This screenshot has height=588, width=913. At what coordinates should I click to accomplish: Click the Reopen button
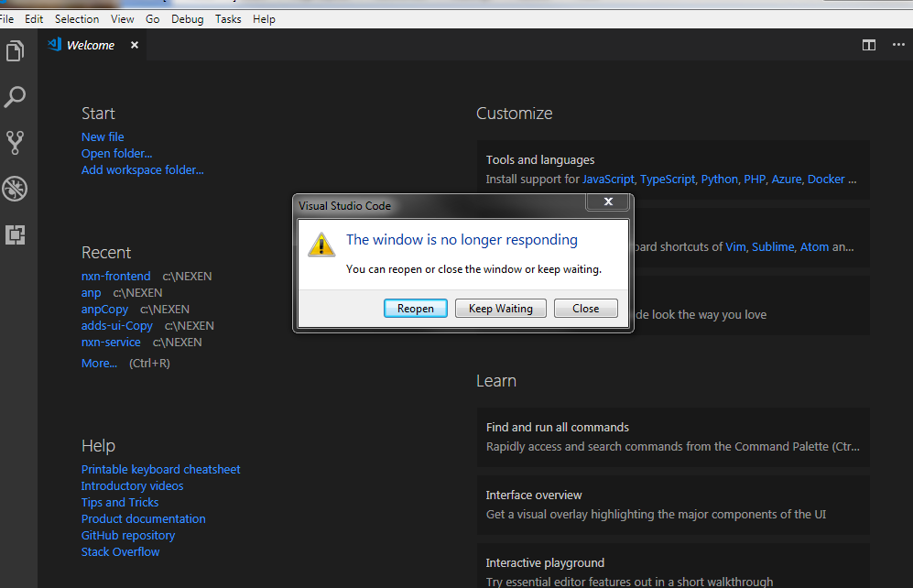click(415, 309)
